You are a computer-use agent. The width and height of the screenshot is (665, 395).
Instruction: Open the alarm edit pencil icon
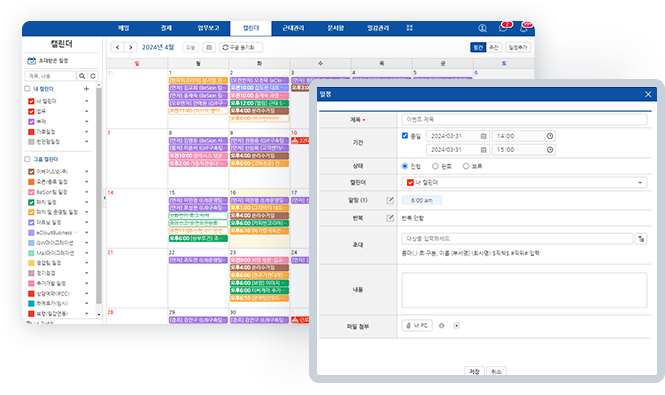pos(390,200)
